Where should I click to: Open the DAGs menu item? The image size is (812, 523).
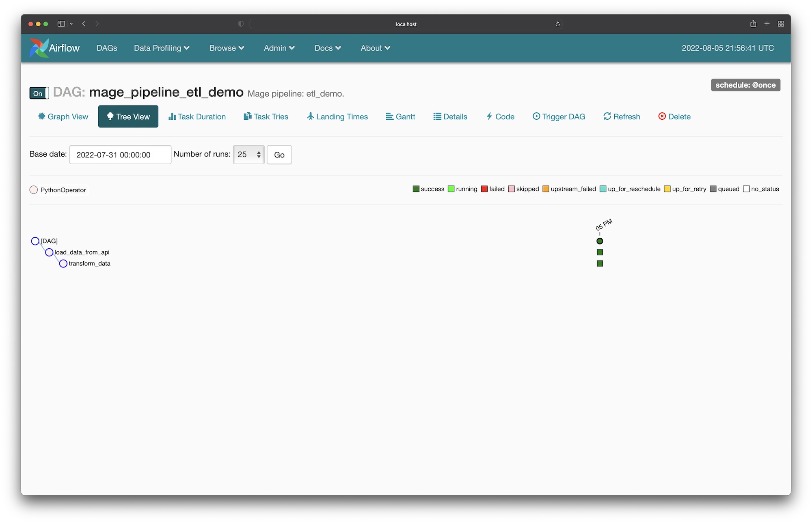click(x=107, y=48)
